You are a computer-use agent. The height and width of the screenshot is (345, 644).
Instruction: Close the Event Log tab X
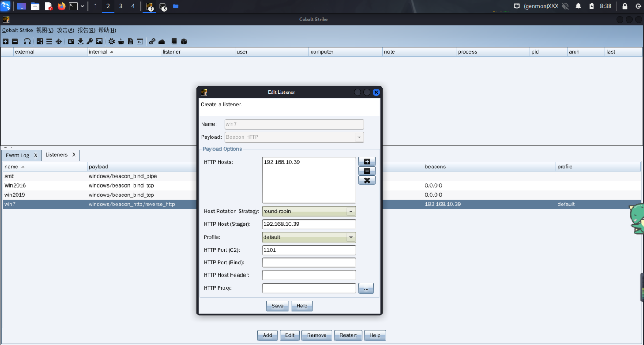pyautogui.click(x=36, y=155)
